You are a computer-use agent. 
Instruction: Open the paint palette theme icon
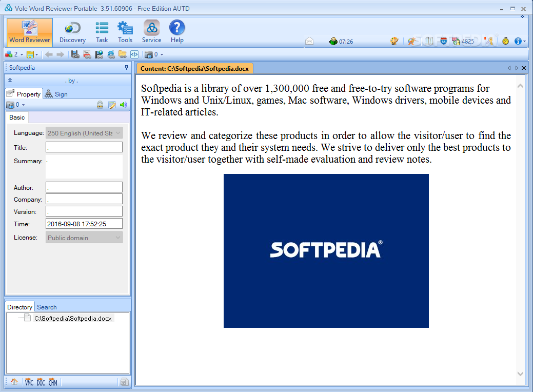coord(394,41)
